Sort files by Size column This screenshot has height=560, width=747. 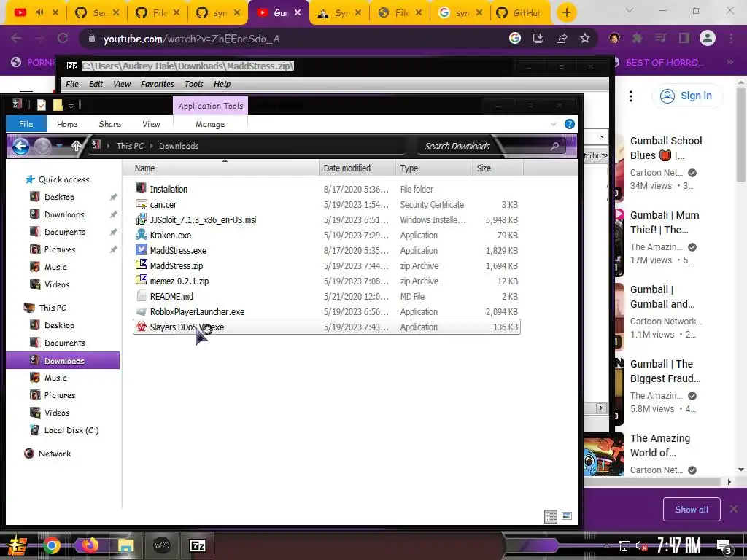pos(499,168)
